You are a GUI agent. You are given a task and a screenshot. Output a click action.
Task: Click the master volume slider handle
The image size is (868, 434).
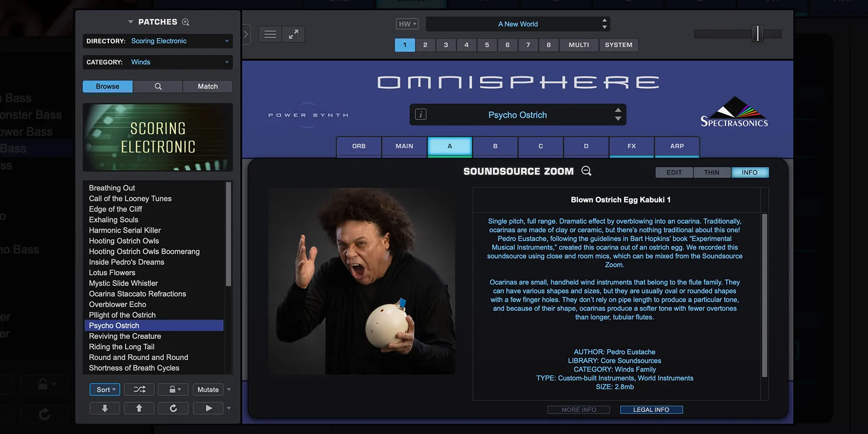[758, 33]
